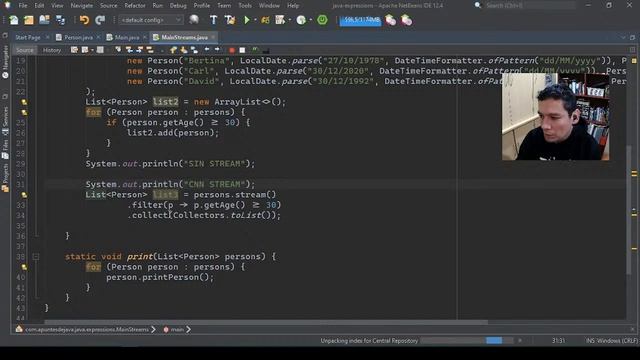640x360 pixels.
Task: Collapse the print method code fold
Action: point(36,257)
